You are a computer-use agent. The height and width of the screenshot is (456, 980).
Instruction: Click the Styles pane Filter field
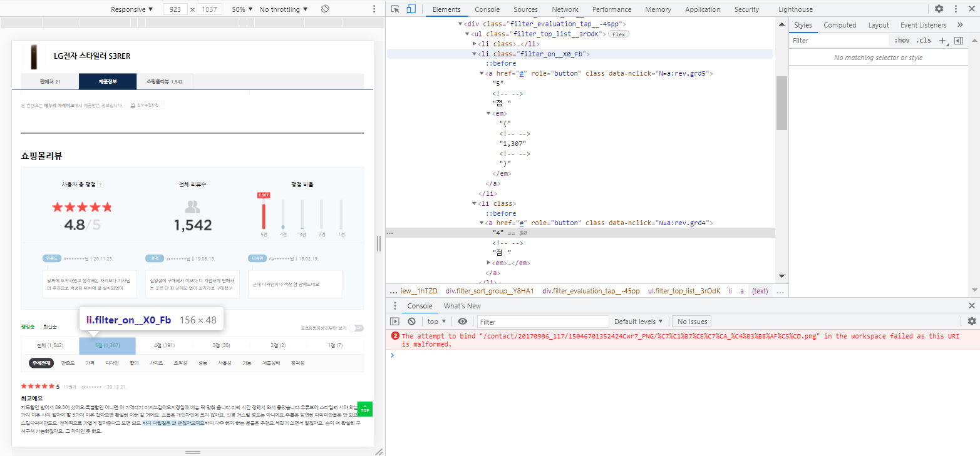click(839, 41)
